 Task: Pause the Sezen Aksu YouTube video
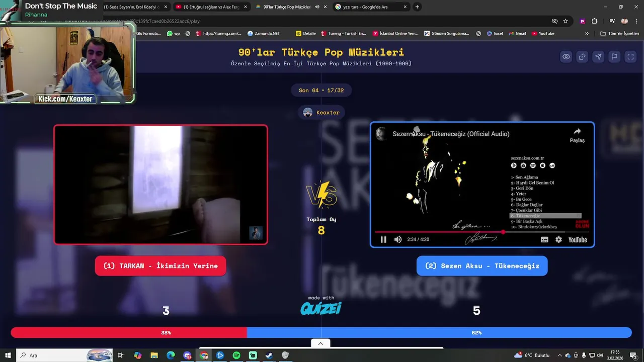tap(383, 240)
